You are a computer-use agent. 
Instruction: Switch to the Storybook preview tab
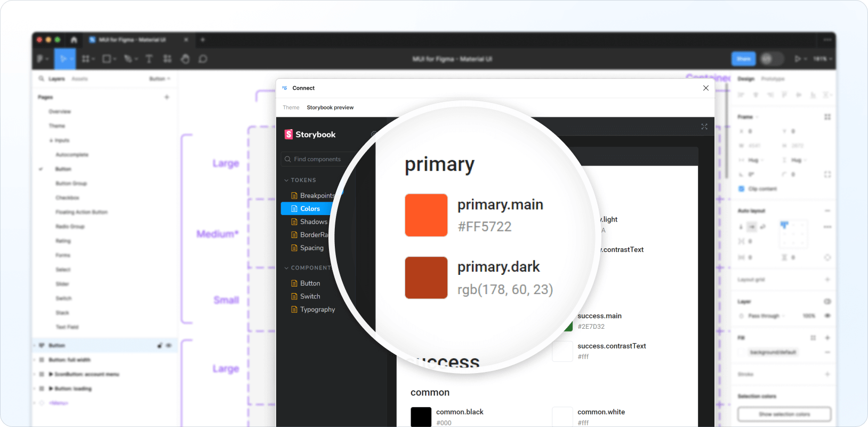(x=330, y=108)
